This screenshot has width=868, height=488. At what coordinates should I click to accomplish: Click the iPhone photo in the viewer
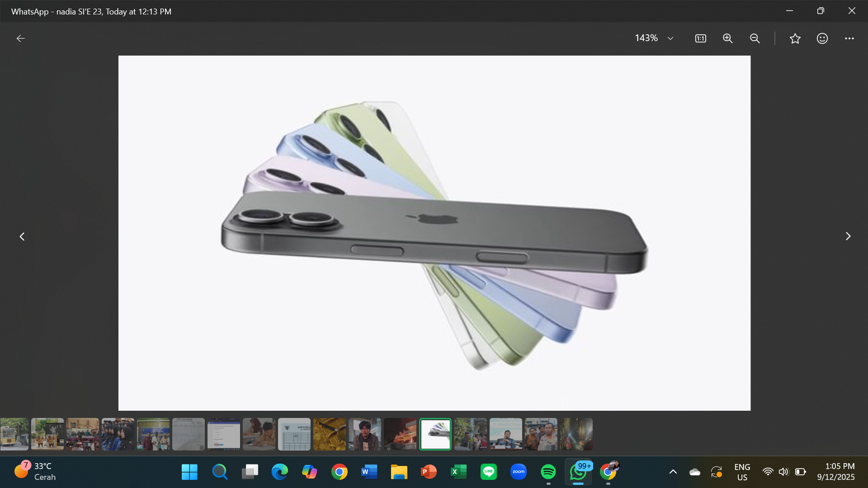[x=434, y=233]
